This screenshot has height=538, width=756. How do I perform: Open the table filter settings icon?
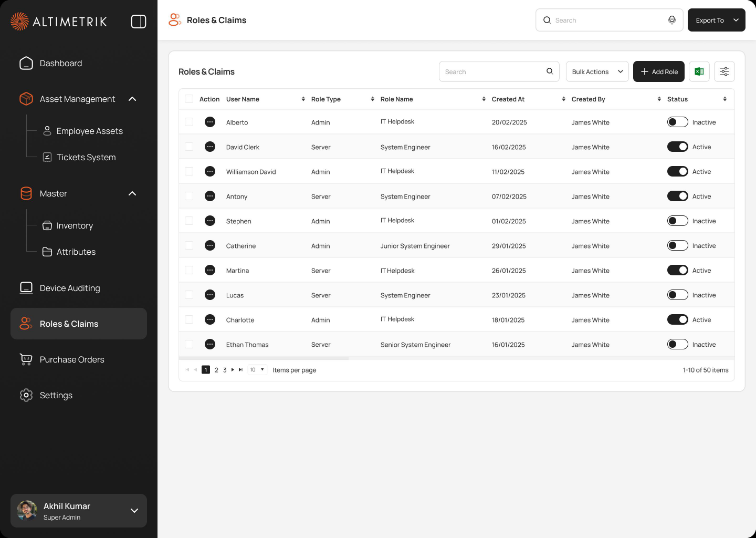click(x=724, y=71)
